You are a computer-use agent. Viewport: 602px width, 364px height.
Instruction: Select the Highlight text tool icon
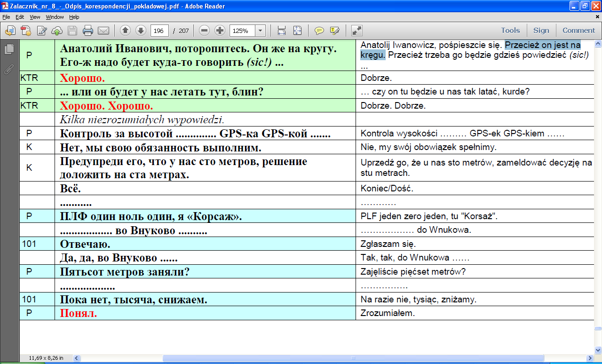coord(335,31)
